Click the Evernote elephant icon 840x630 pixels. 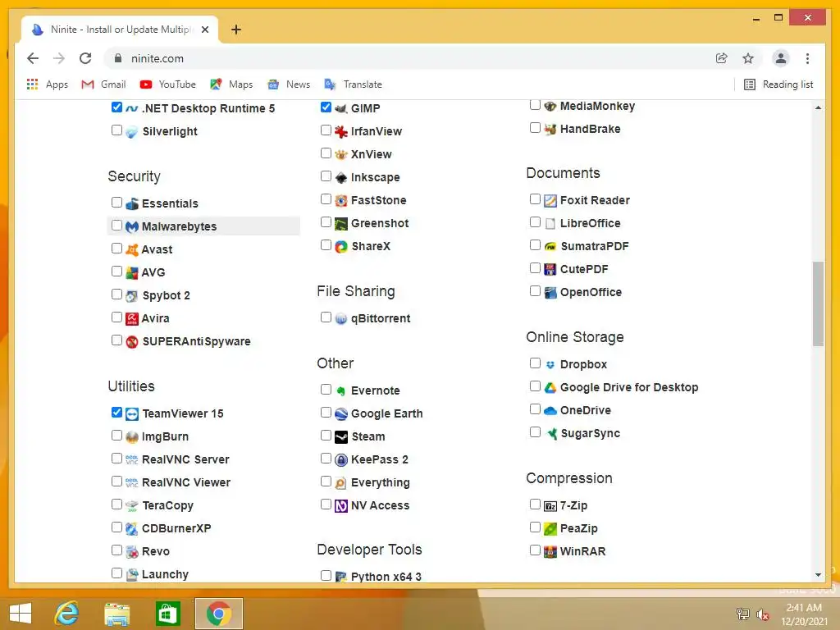340,391
